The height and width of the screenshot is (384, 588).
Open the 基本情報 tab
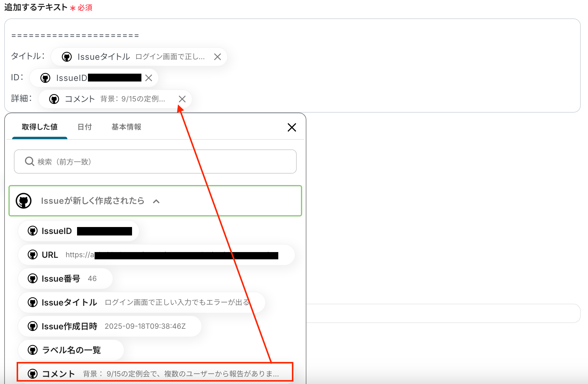(x=126, y=127)
